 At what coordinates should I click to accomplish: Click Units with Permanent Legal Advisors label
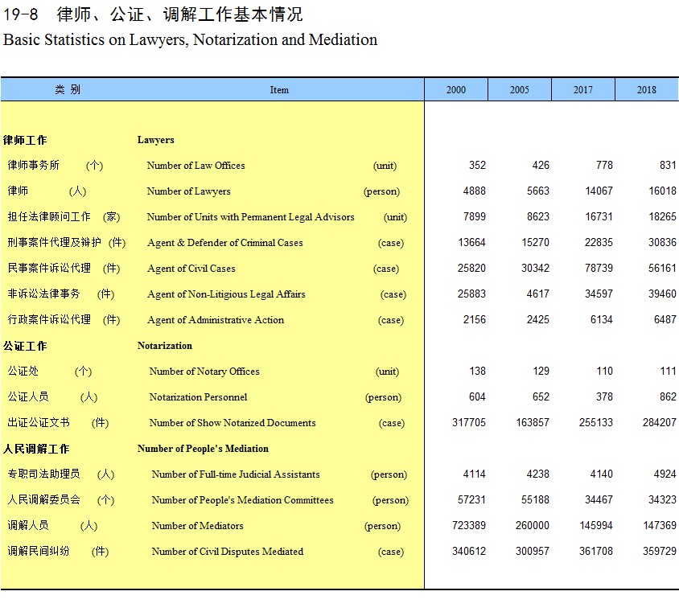tap(250, 217)
